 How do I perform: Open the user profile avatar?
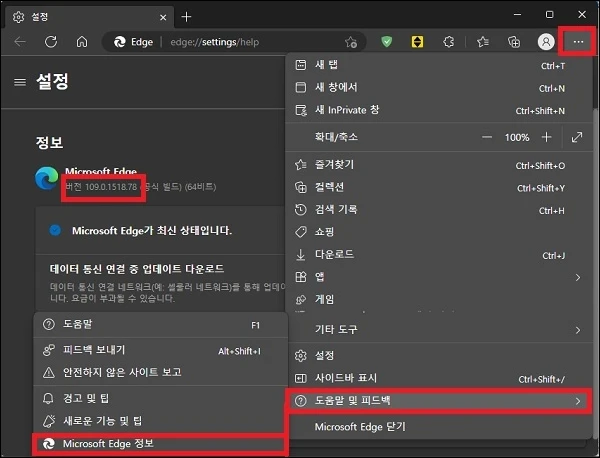click(x=546, y=41)
